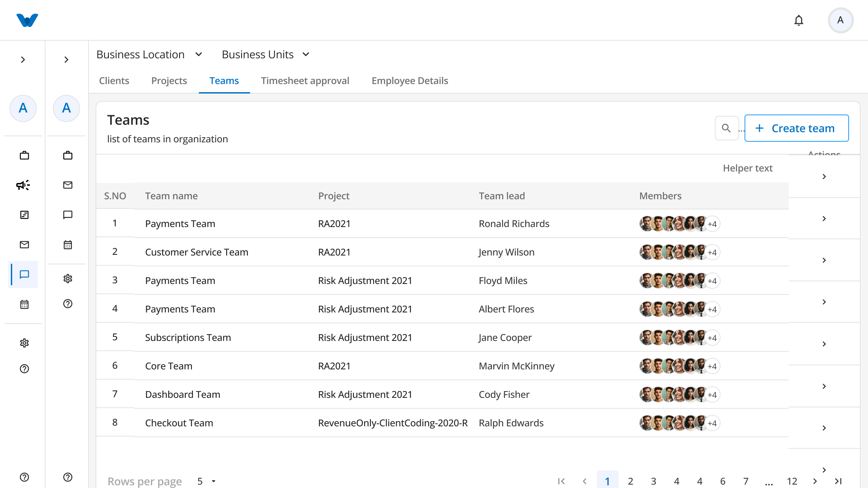Open the briefcase icon in second sidebar
This screenshot has height=488, width=868.
[x=68, y=156]
